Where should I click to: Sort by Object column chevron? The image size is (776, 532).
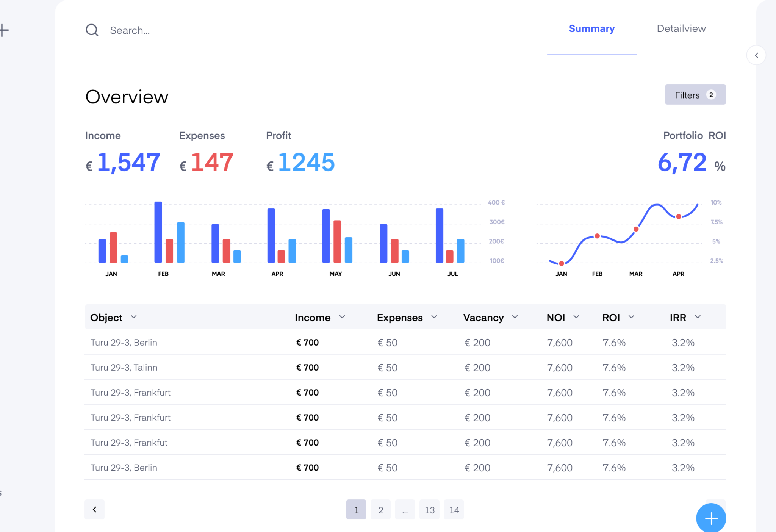(x=133, y=317)
